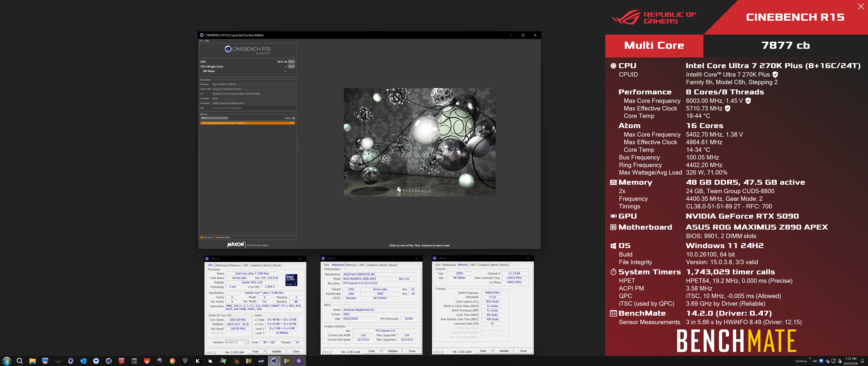868x366 pixels.
Task: Launch File Explorer from the taskbar
Action: point(32,361)
